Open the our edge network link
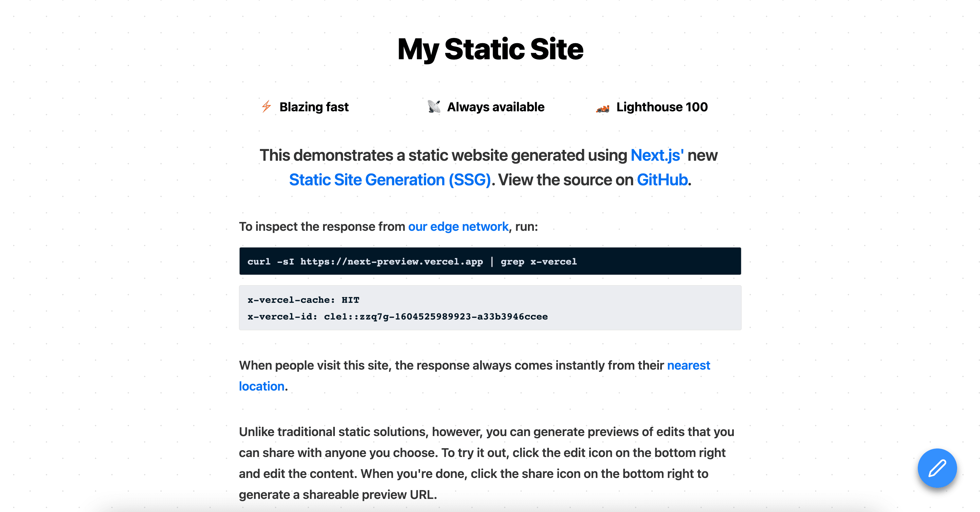 pyautogui.click(x=458, y=226)
